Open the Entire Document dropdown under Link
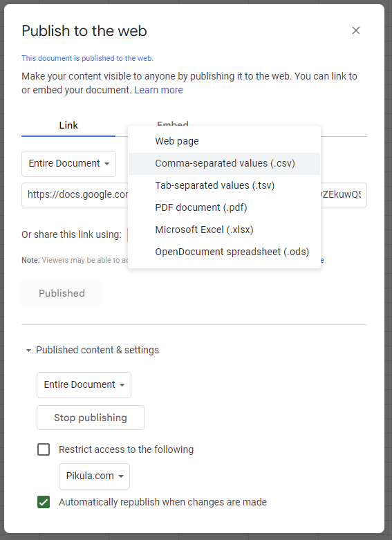The height and width of the screenshot is (540, 392). (69, 164)
